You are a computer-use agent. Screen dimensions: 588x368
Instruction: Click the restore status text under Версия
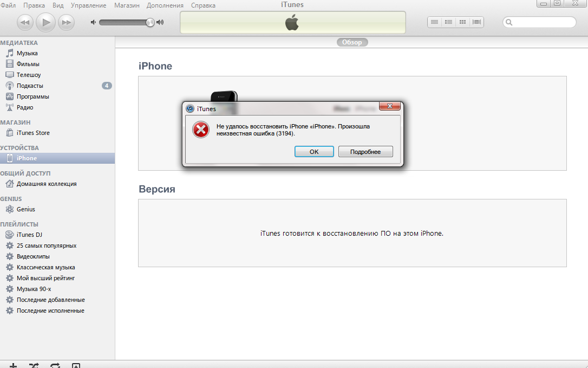[x=352, y=233]
